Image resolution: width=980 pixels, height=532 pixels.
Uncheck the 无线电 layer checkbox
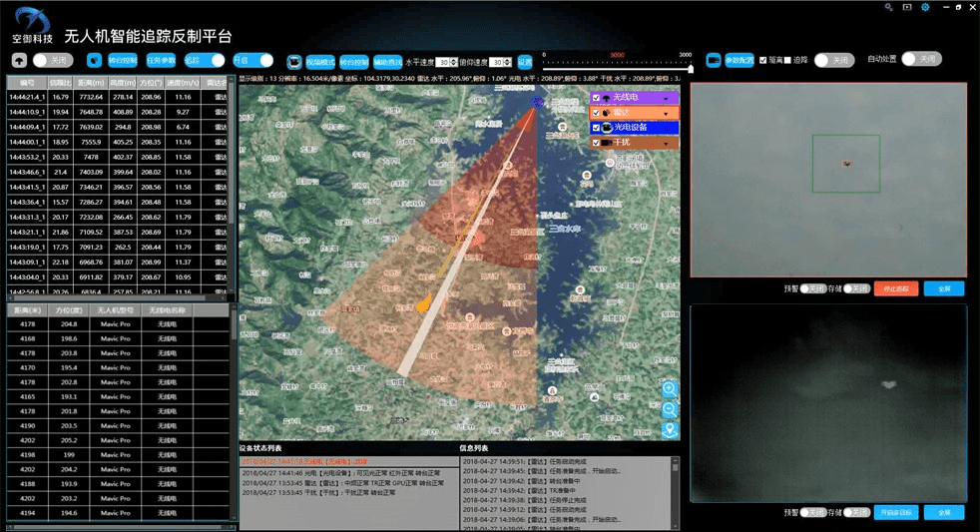(x=596, y=98)
